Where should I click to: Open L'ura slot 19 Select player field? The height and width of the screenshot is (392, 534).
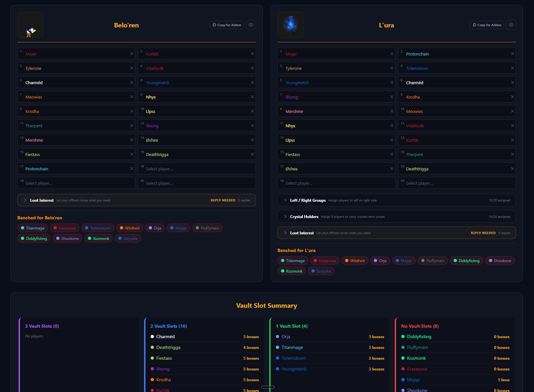click(x=336, y=183)
